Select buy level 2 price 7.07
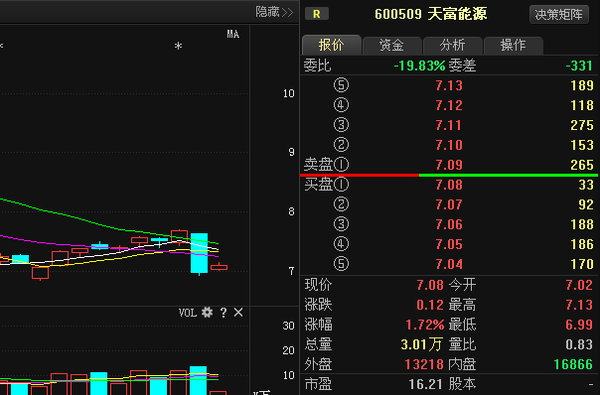The height and width of the screenshot is (395, 600). pyautogui.click(x=449, y=204)
